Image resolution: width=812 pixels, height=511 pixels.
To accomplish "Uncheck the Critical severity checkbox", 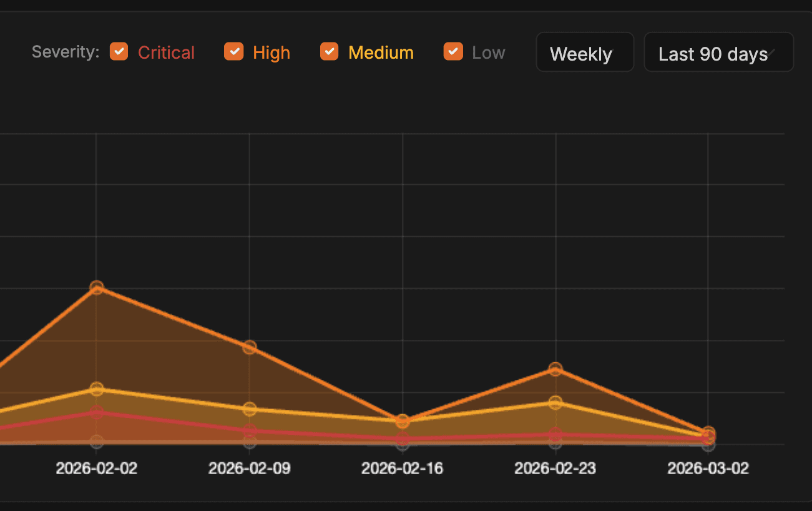I will [119, 51].
